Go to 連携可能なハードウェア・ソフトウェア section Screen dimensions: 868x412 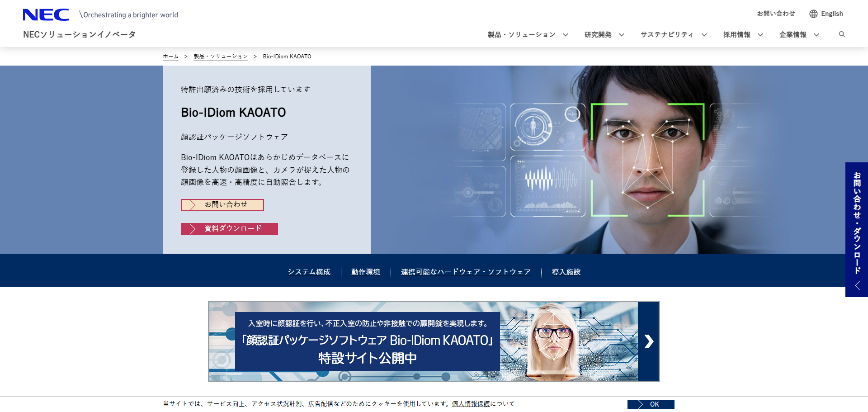pos(466,272)
